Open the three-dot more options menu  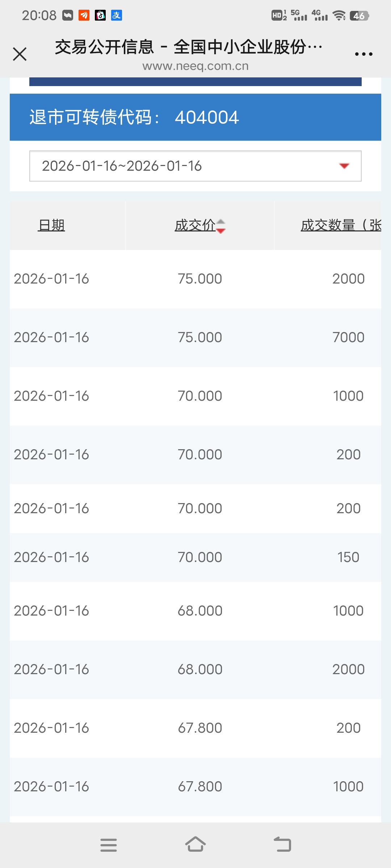pyautogui.click(x=363, y=54)
